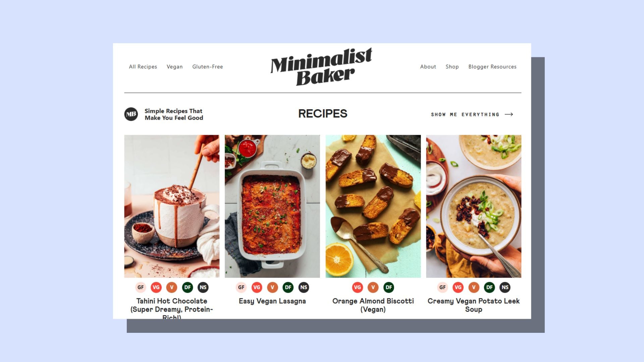This screenshot has height=362, width=644.
Task: Click the Minimalist Baker logo
Action: 321,66
